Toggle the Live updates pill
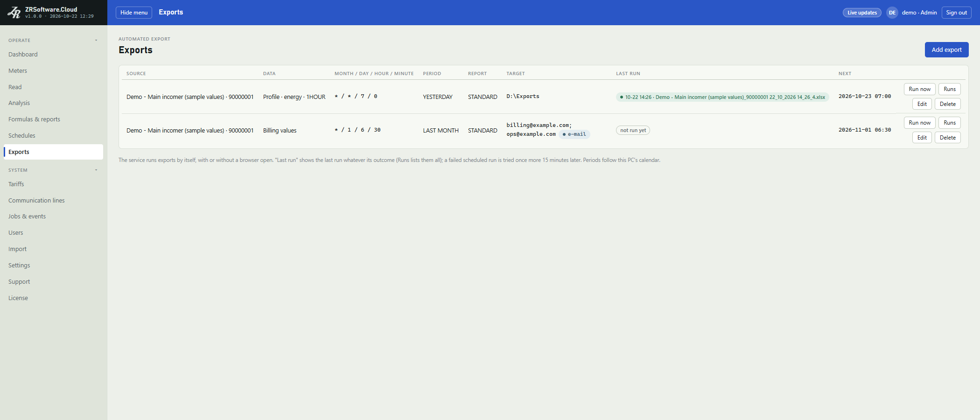The image size is (980, 420). pyautogui.click(x=862, y=13)
